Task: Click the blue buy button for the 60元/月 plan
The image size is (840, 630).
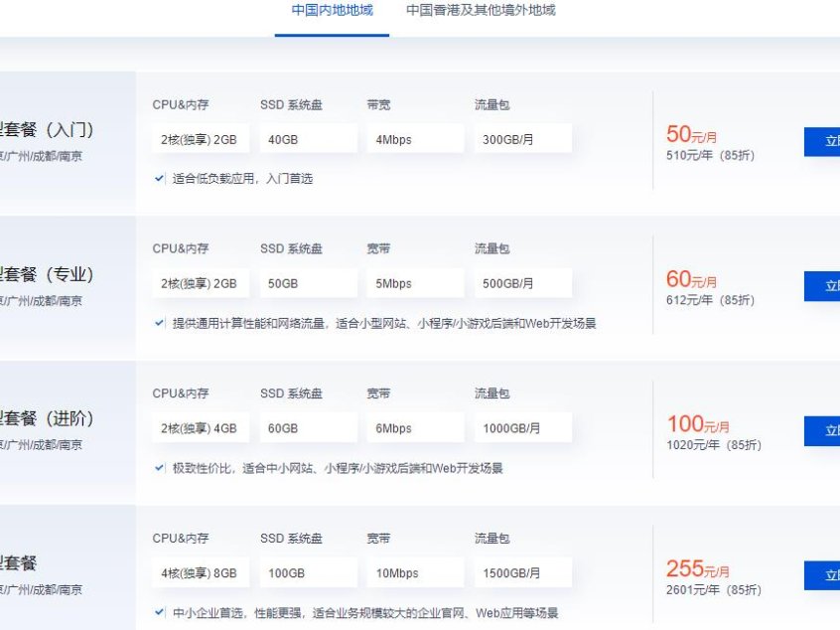Action: (822, 286)
